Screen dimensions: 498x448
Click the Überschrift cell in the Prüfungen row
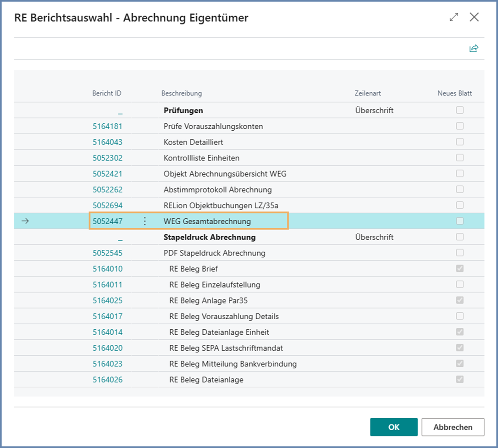pos(374,111)
